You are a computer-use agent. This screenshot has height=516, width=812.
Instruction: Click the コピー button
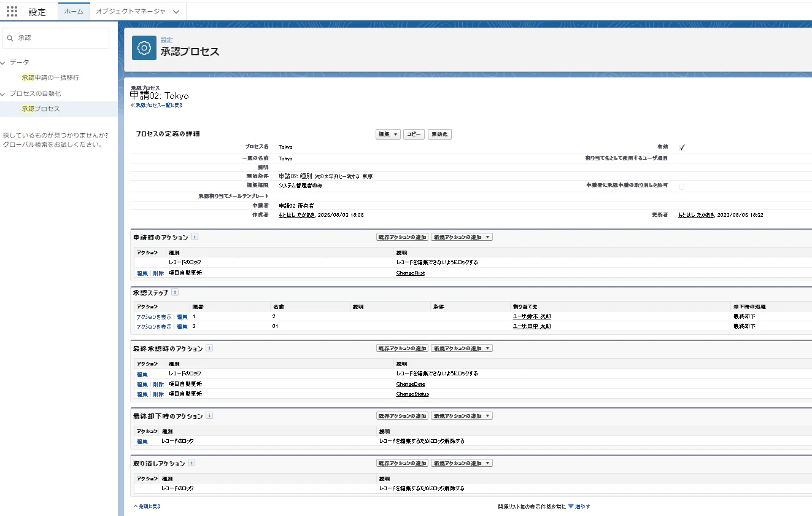414,134
